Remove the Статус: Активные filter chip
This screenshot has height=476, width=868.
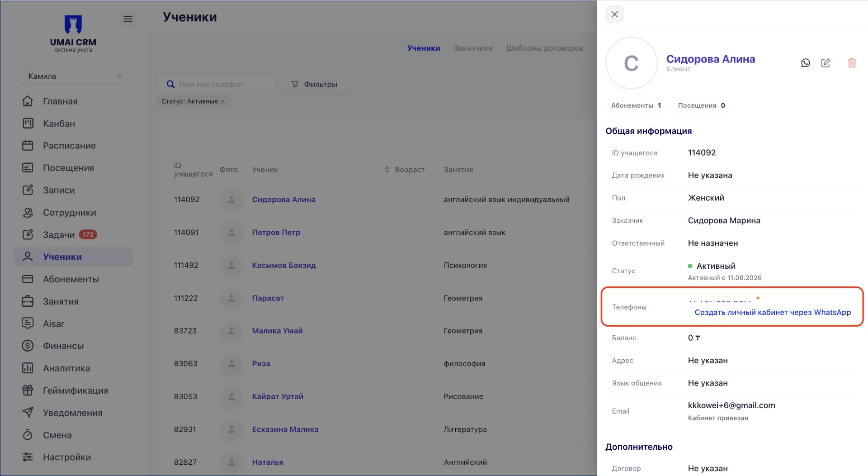(222, 101)
